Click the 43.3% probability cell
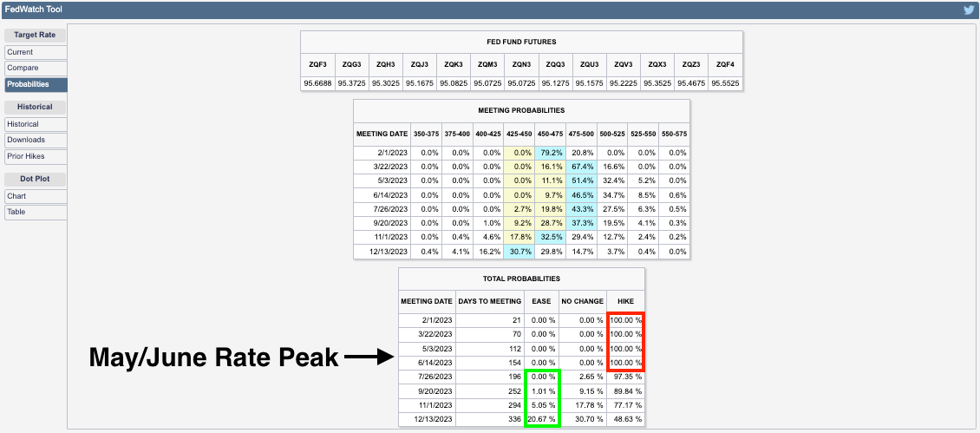The width and height of the screenshot is (980, 433). pyautogui.click(x=581, y=209)
